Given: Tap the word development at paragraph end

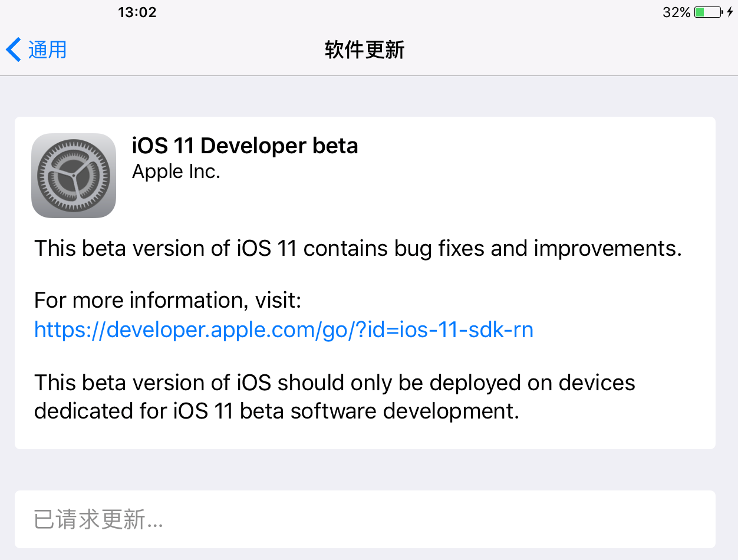Looking at the screenshot, I should [x=452, y=411].
